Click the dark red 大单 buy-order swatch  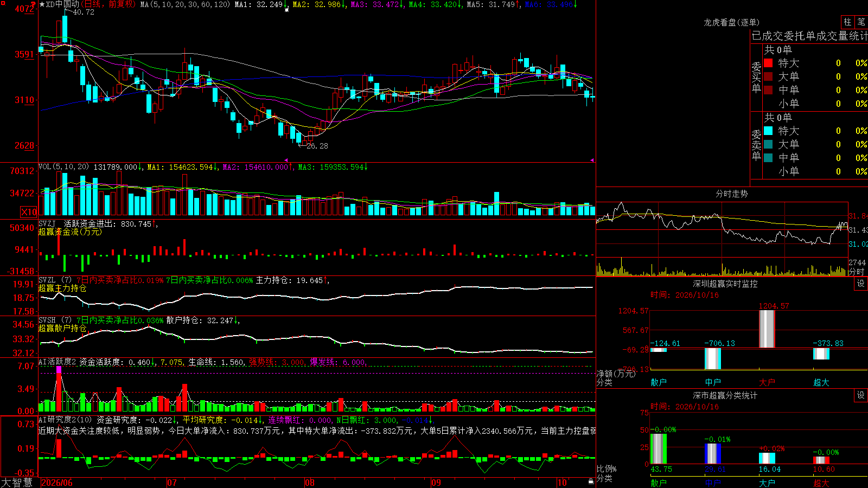click(768, 76)
